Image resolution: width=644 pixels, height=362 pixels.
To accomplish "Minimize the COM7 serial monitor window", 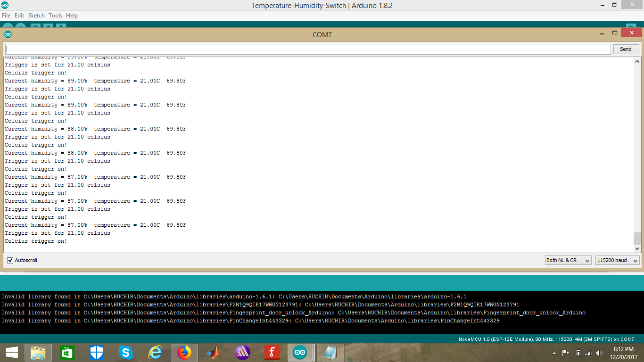I will click(602, 33).
